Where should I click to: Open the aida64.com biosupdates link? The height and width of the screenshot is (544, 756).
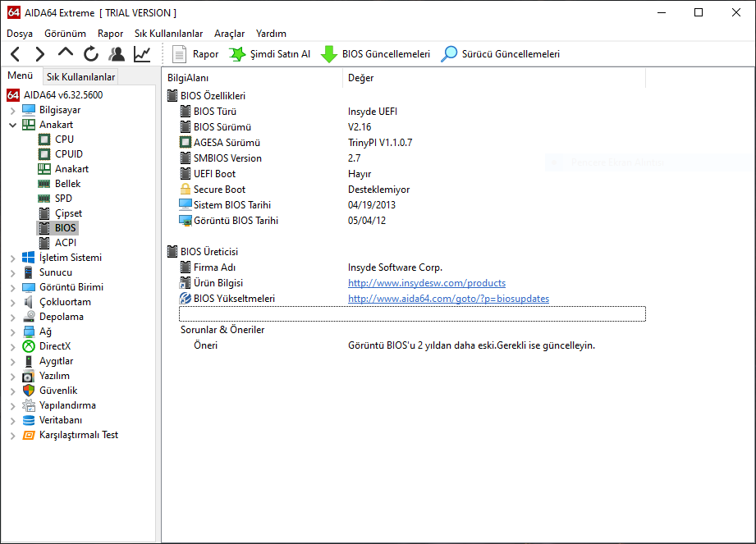pyautogui.click(x=448, y=299)
